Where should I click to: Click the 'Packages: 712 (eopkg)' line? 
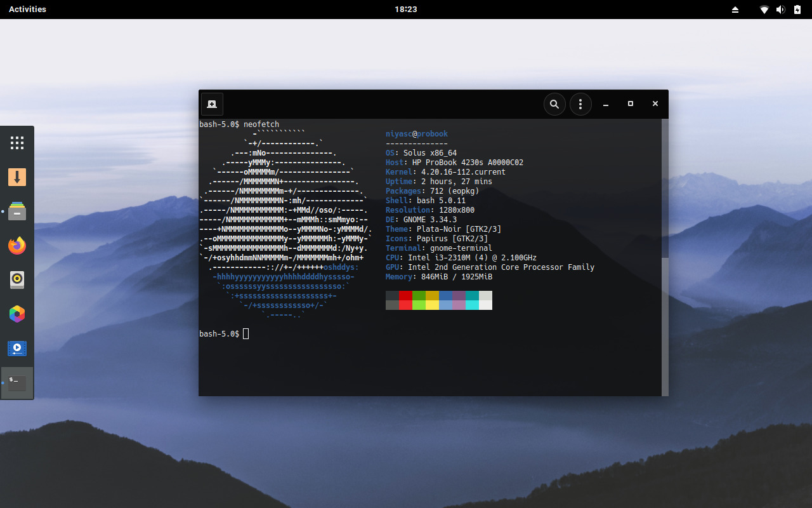pos(433,191)
